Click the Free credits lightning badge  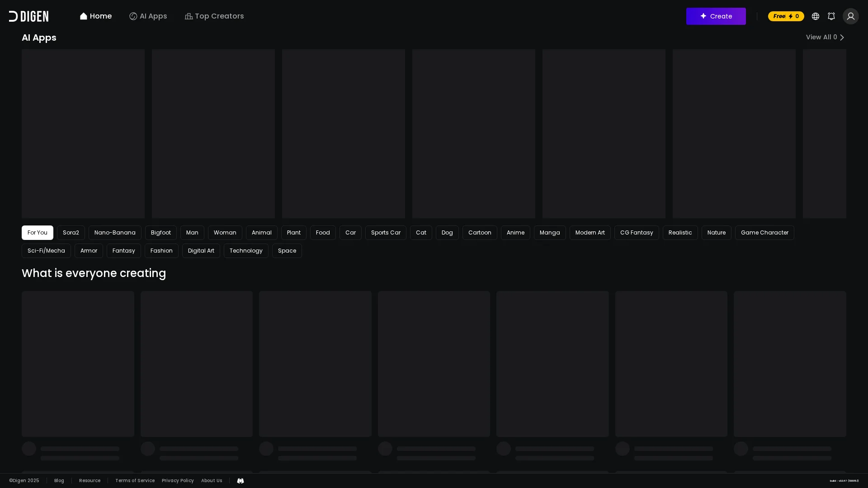point(786,16)
